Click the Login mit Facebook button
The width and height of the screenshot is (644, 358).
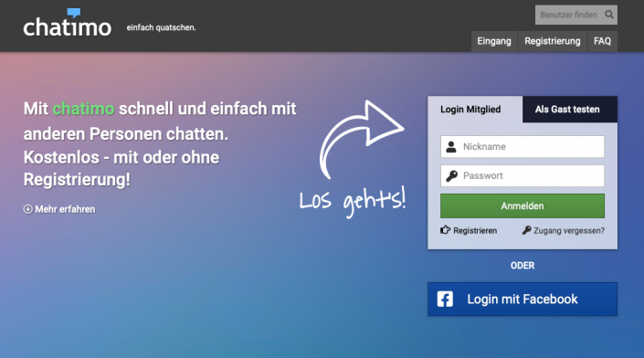(x=522, y=299)
